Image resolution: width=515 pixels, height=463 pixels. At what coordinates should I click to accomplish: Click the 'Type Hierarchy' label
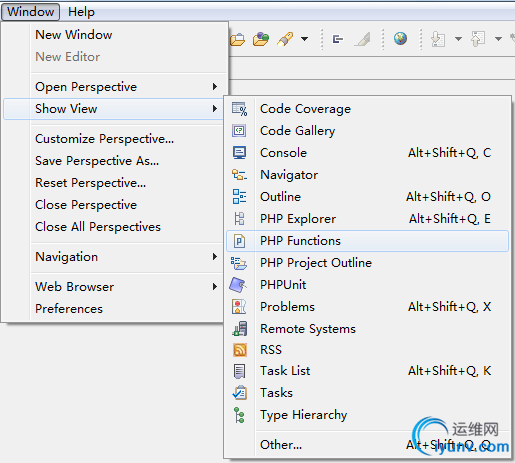[304, 415]
